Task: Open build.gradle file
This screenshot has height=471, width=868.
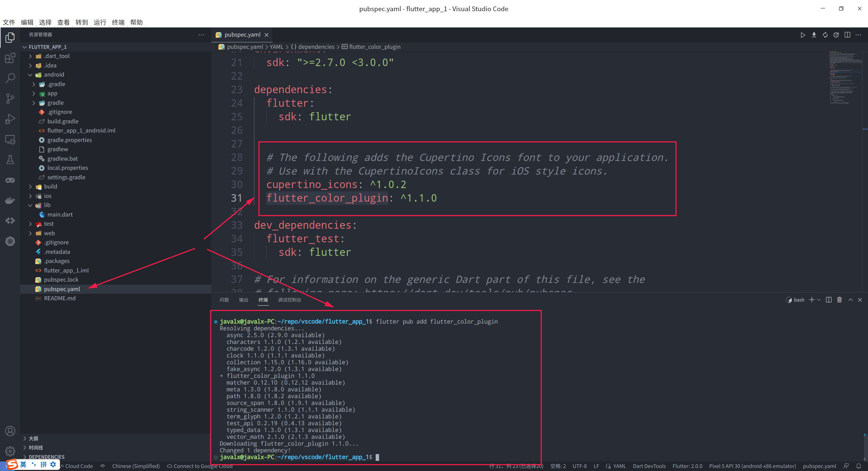Action: (x=115, y=121)
